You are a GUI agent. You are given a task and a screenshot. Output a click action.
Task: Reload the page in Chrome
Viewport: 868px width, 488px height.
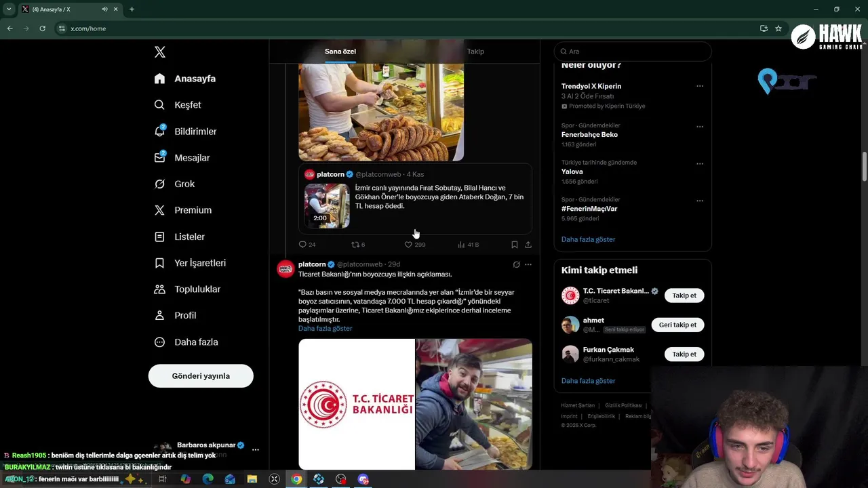pos(42,28)
